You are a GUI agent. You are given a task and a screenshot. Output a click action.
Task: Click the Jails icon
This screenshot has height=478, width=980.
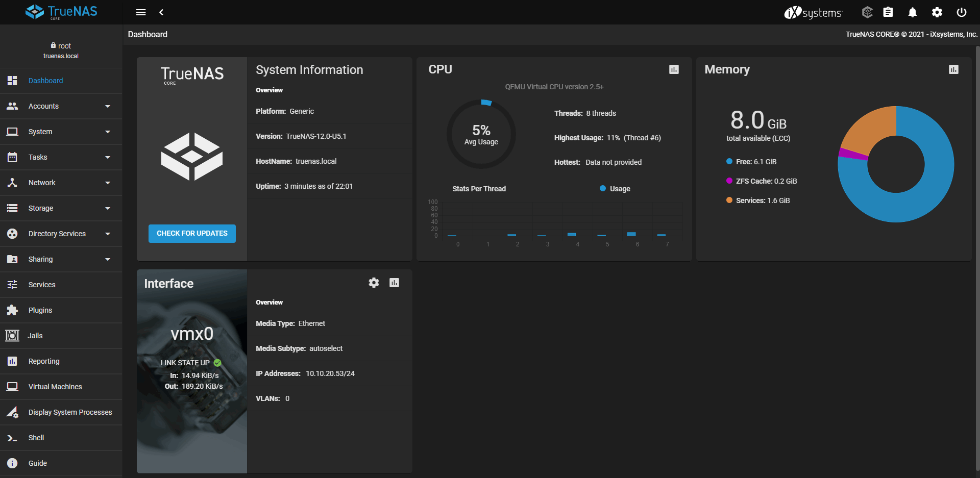coord(12,336)
